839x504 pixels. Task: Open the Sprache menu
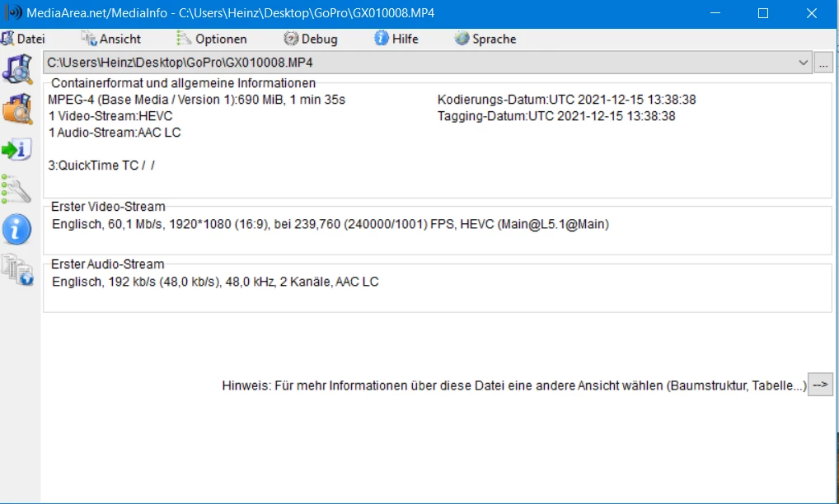tap(485, 39)
